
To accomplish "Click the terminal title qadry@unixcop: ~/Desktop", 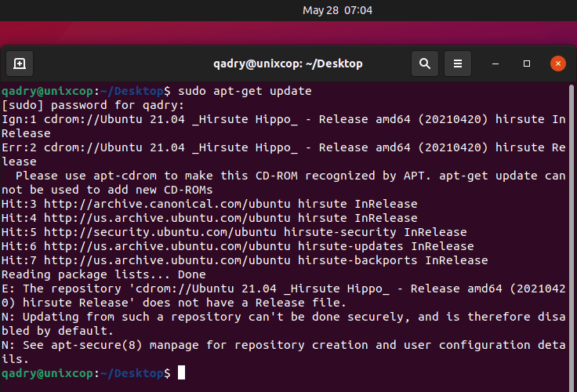I will (x=288, y=64).
